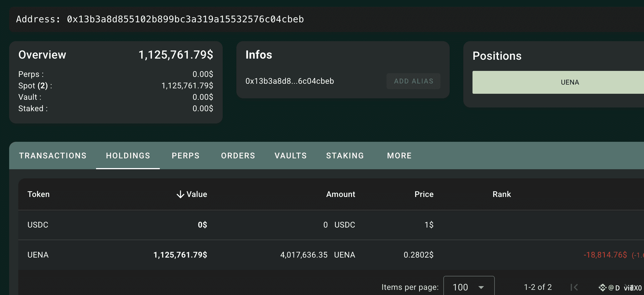Select the USDC token row name
Screen dimensions: 644x295
click(38, 225)
